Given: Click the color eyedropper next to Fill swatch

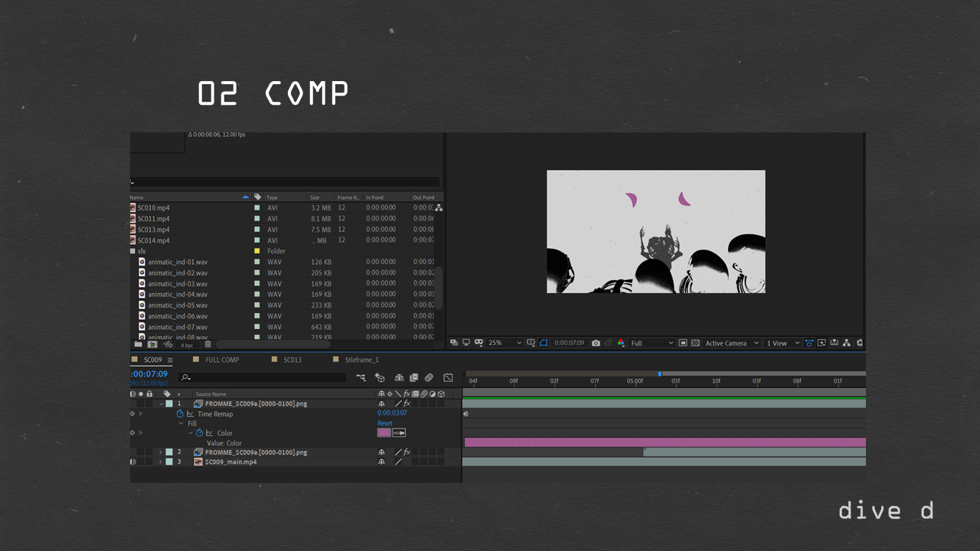Looking at the screenshot, I should click(x=399, y=432).
